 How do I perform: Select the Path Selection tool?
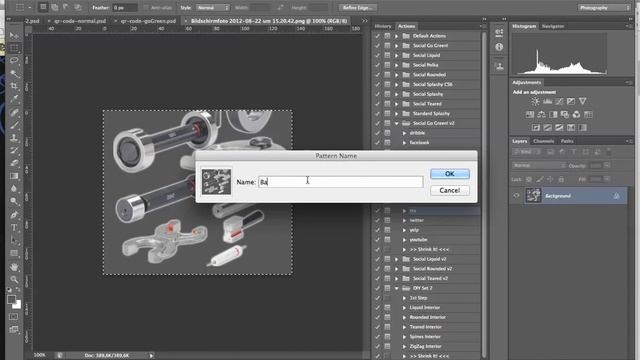click(x=14, y=240)
